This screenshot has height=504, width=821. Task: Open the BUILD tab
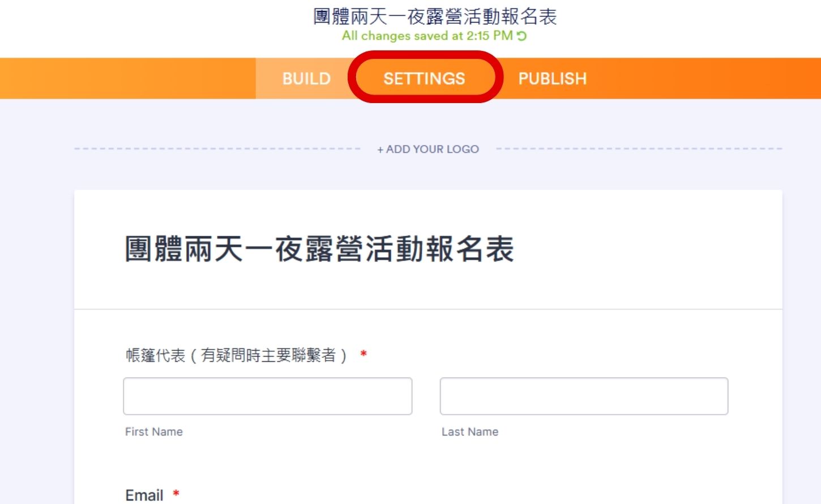(x=306, y=78)
